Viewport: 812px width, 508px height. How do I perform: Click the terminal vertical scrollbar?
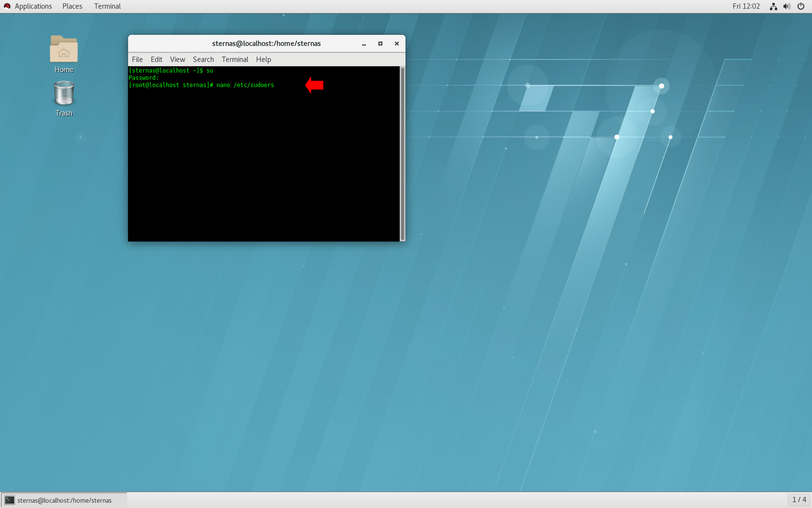[x=402, y=154]
